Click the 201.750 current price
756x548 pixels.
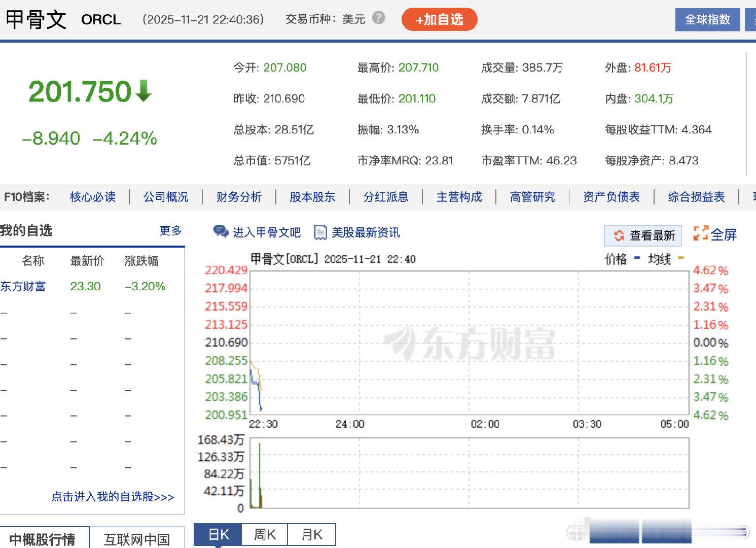[x=80, y=92]
